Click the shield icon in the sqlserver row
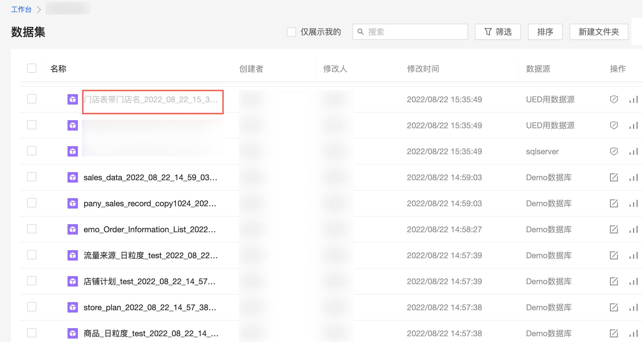Viewport: 644px width, 342px height. point(614,151)
